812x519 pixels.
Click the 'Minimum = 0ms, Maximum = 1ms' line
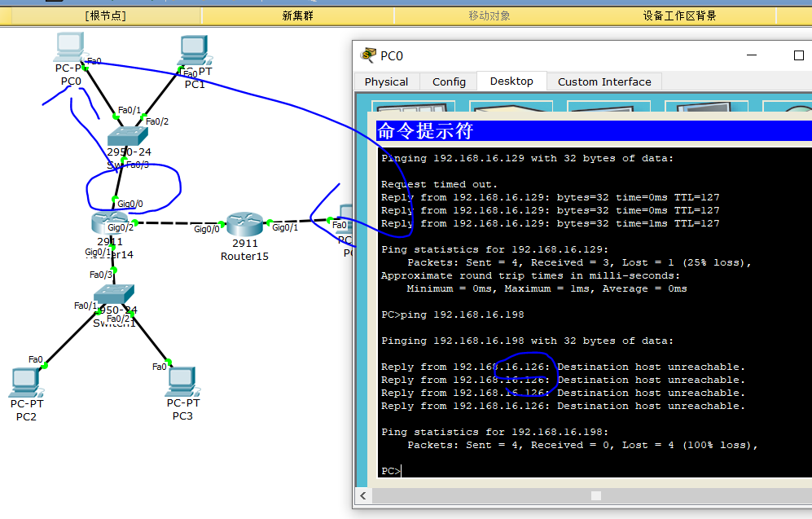click(546, 288)
